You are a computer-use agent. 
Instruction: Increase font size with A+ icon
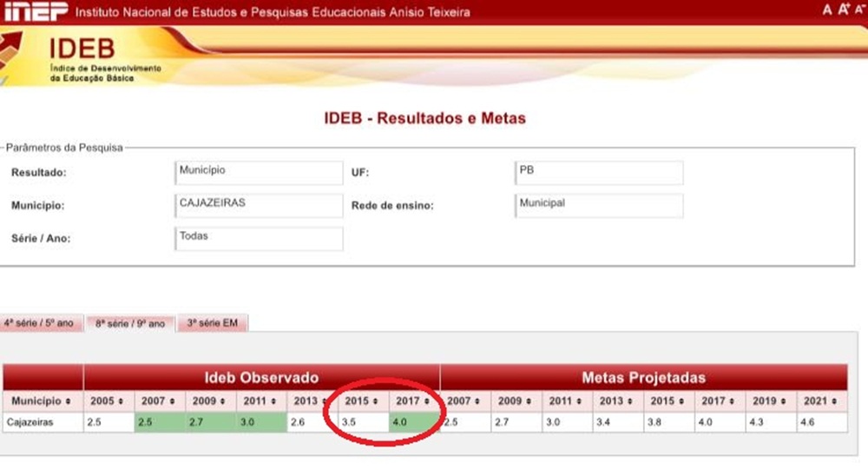pos(843,10)
